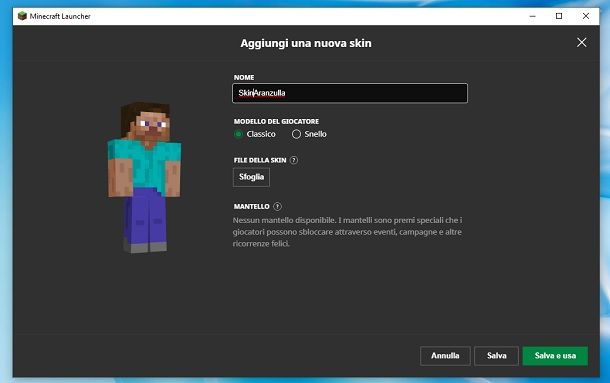Open help icon beside Mantello
Image resolution: width=610 pixels, height=383 pixels.
click(x=277, y=206)
